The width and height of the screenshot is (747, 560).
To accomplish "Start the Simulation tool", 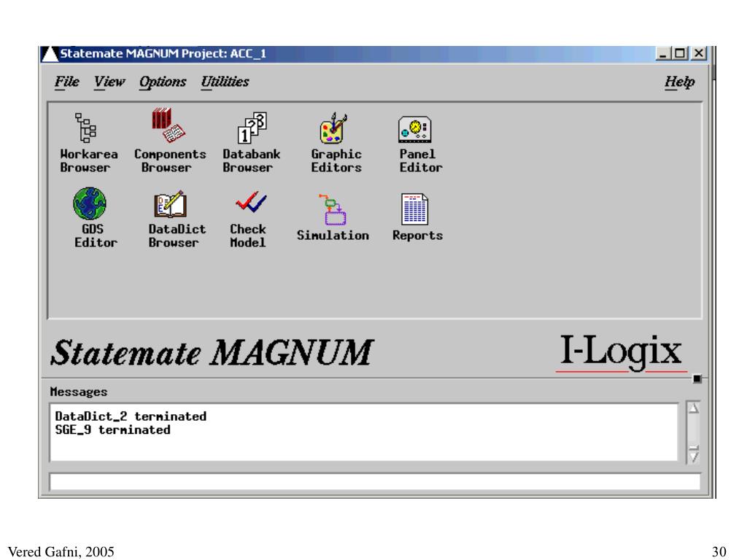I will [x=333, y=209].
